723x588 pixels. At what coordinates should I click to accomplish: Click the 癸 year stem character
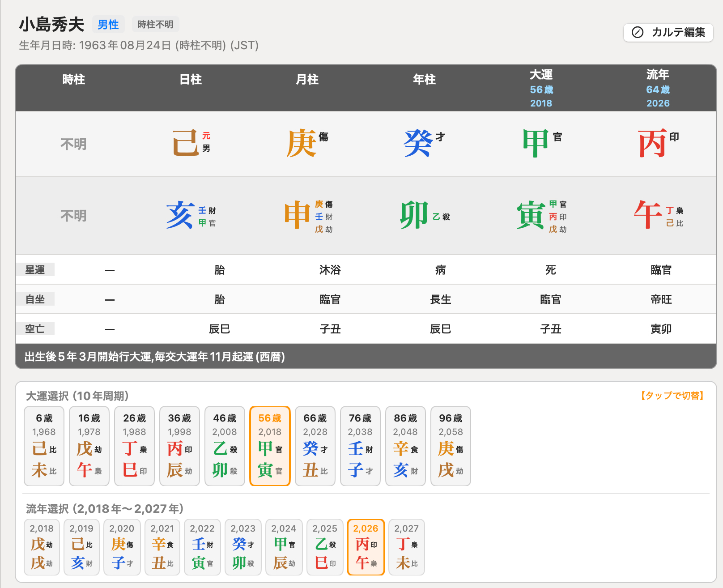(418, 143)
